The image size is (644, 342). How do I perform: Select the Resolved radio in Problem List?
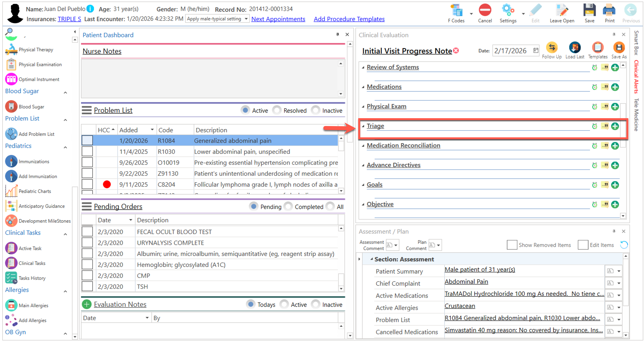click(277, 110)
